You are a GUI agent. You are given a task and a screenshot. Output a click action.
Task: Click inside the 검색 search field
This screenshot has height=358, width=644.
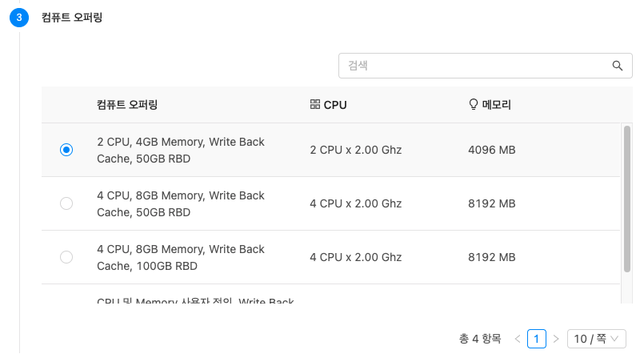[477, 66]
